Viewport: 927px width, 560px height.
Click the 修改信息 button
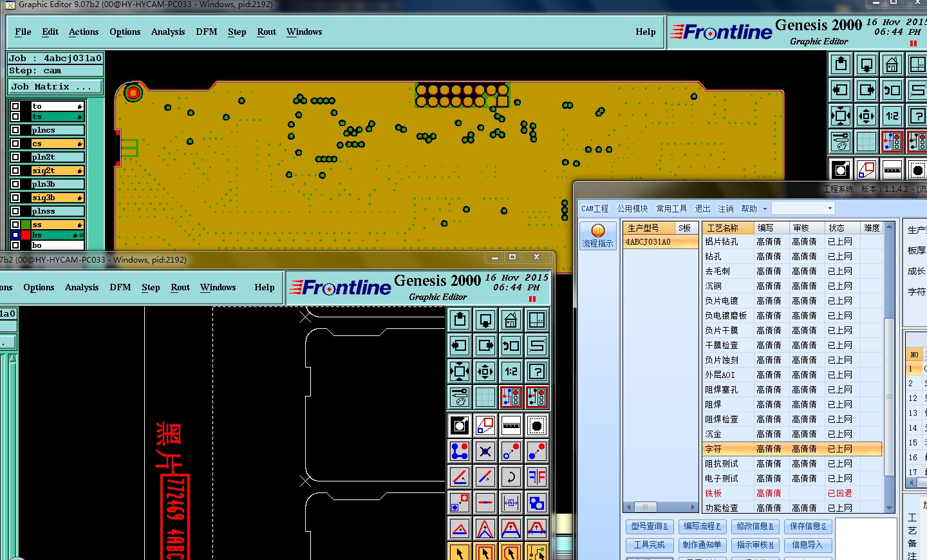[755, 527]
